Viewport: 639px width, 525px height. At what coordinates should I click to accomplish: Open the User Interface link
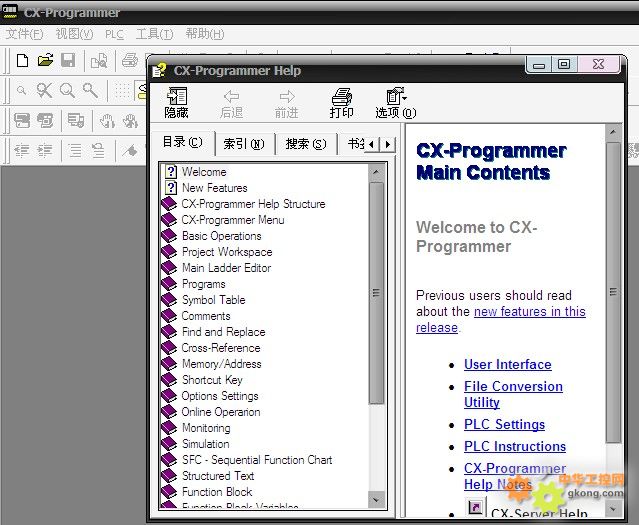pos(508,364)
